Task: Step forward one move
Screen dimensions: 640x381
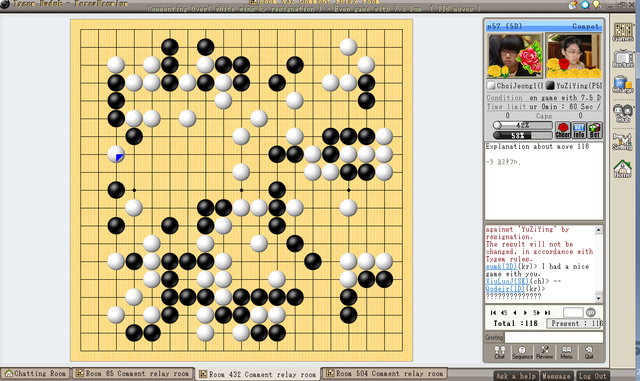Action: pyautogui.click(x=525, y=312)
